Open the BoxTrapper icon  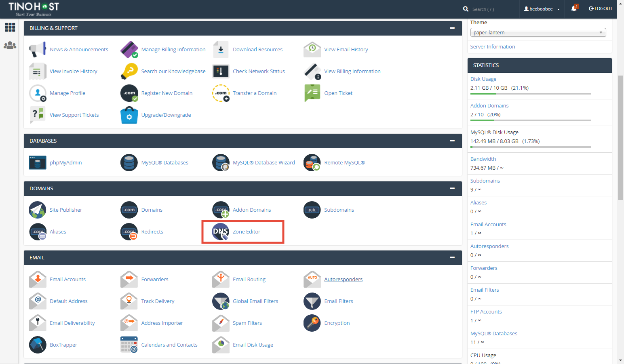[x=38, y=345]
